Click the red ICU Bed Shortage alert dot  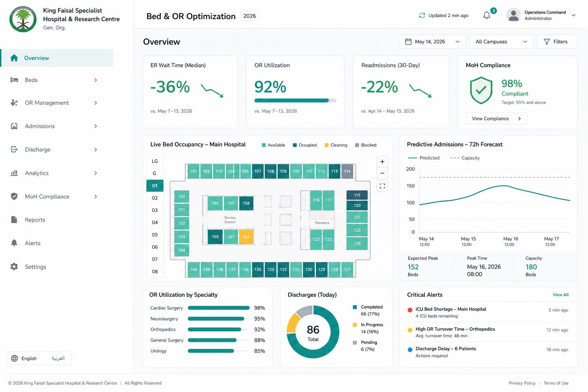(410, 310)
